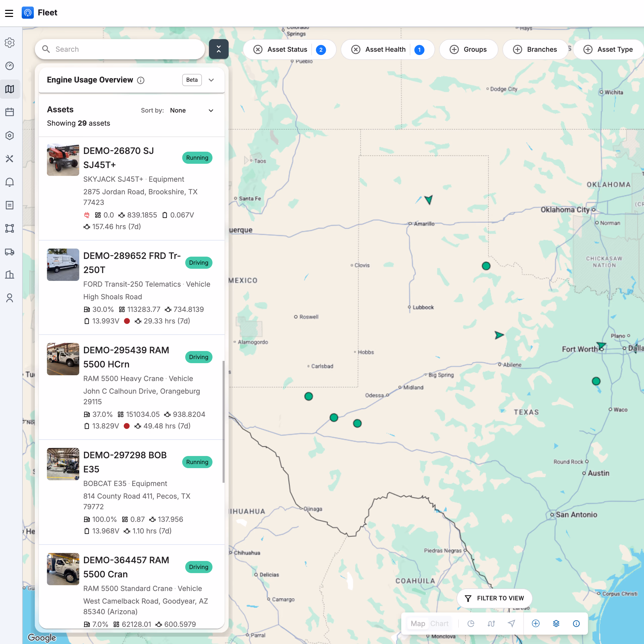Click the info icon beside Engine Usage Overview
The height and width of the screenshot is (644, 644).
pos(141,80)
